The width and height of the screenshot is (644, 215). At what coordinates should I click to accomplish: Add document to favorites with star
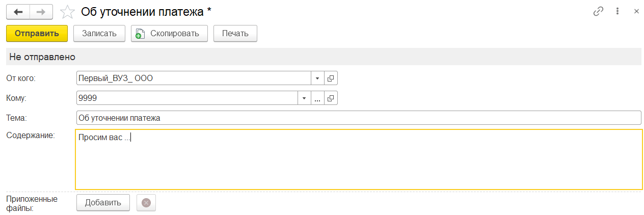(67, 11)
